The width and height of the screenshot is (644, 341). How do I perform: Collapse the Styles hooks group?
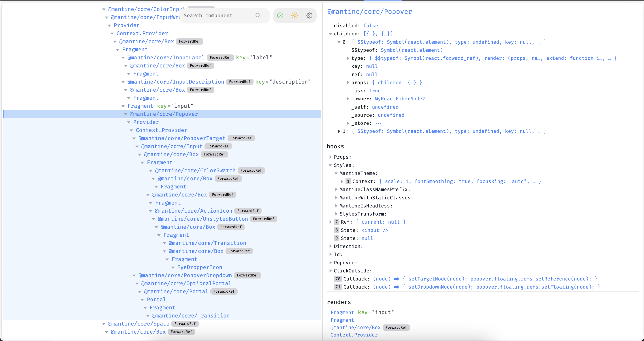pyautogui.click(x=330, y=165)
